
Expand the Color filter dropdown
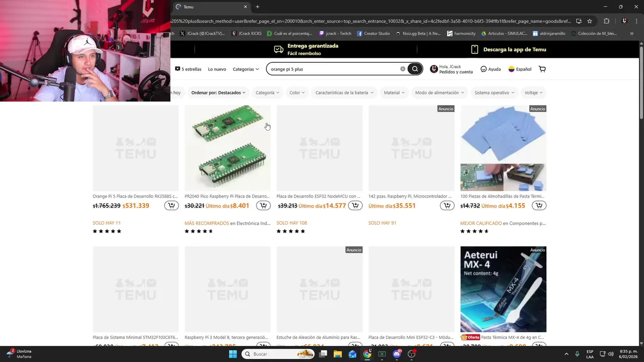click(297, 93)
